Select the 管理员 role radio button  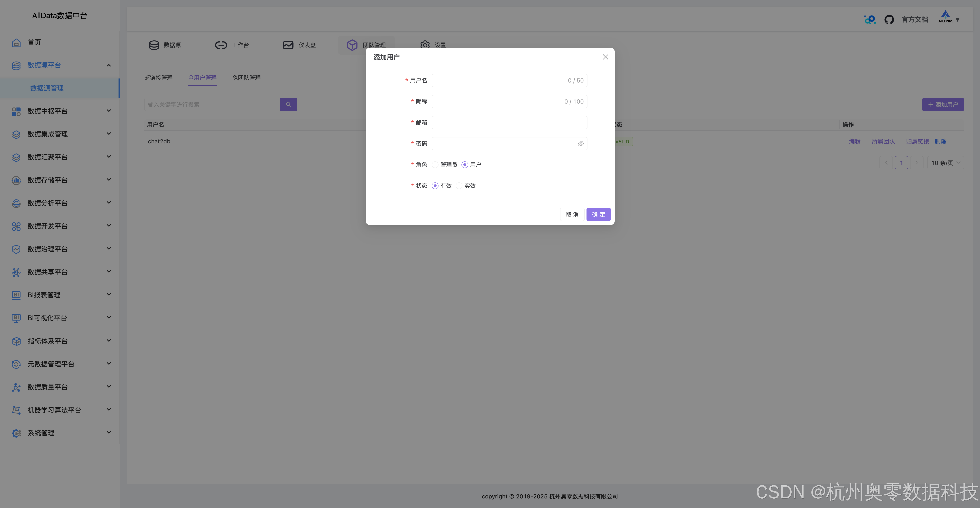point(435,164)
